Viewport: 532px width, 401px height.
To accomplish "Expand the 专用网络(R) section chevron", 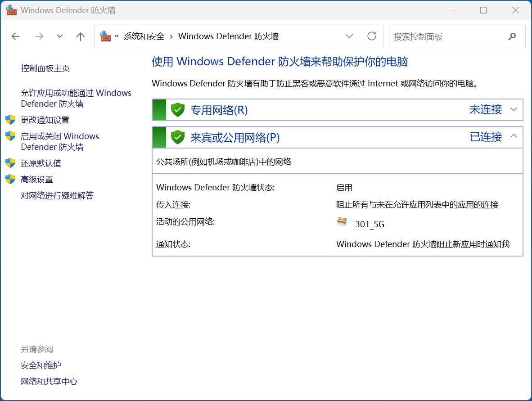I will 514,109.
